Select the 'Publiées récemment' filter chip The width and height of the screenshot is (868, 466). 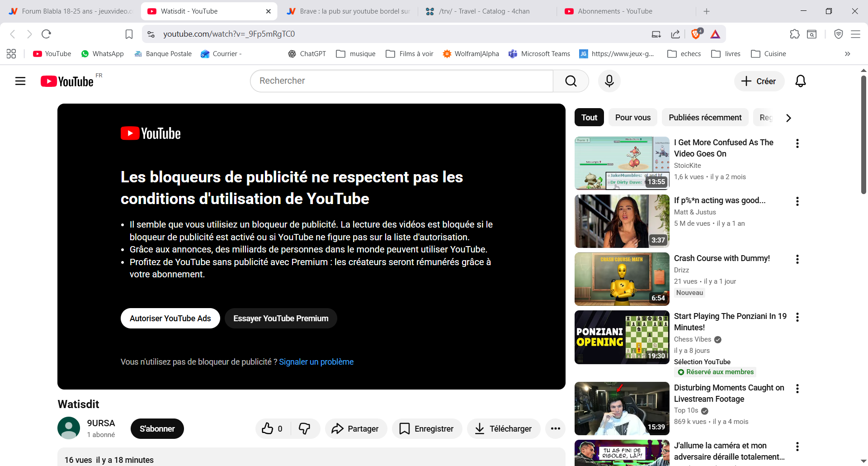pos(705,118)
